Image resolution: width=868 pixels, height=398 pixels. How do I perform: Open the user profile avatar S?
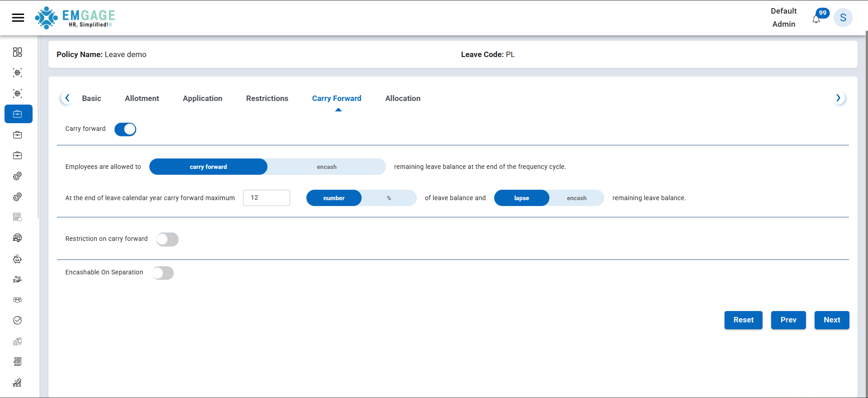pyautogui.click(x=843, y=18)
